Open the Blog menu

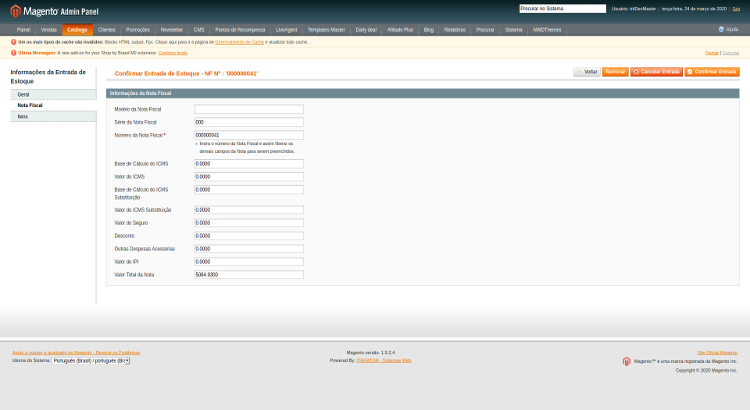tap(429, 30)
